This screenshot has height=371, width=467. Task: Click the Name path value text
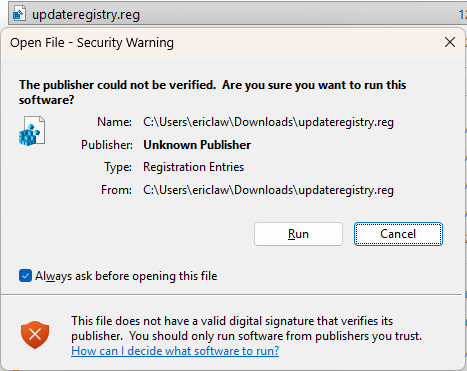point(268,122)
